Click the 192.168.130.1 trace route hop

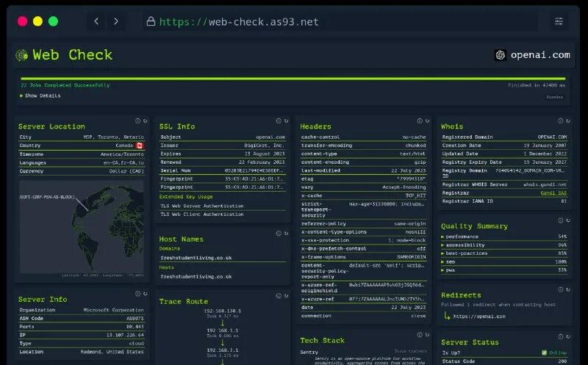click(x=223, y=311)
